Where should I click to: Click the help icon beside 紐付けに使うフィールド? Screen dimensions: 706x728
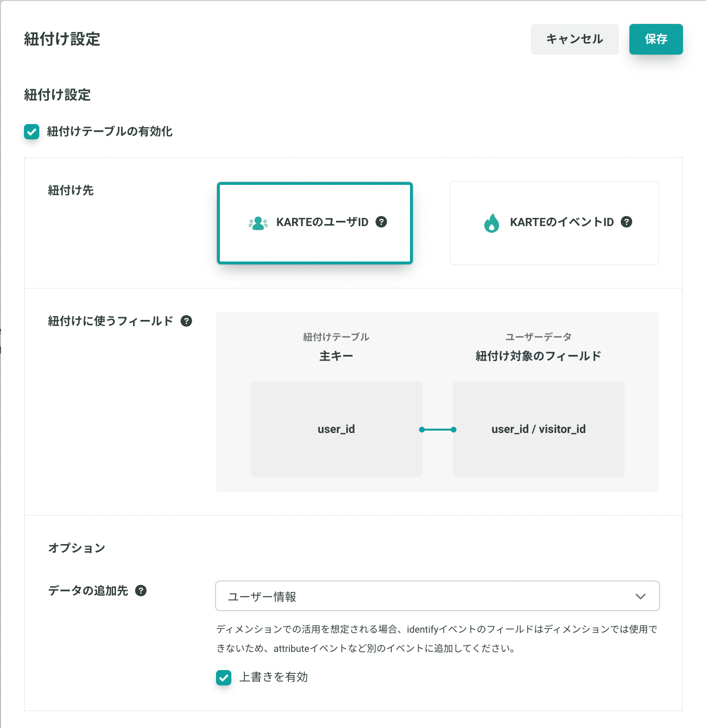[x=186, y=321]
